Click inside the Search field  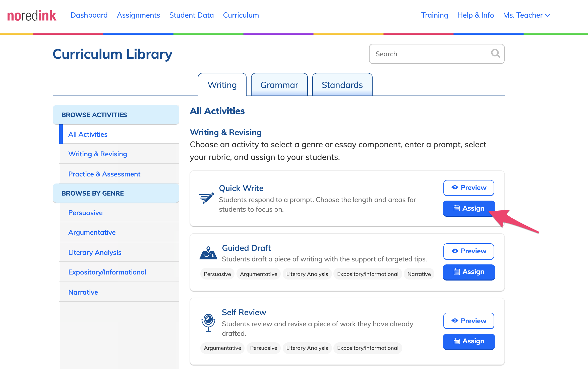pyautogui.click(x=437, y=54)
